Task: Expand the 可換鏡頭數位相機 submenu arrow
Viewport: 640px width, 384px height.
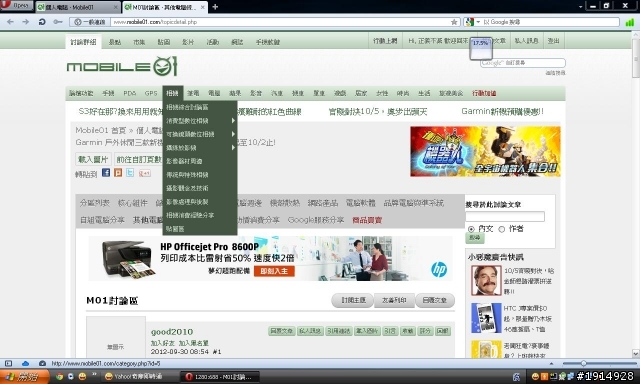Action: coord(233,134)
